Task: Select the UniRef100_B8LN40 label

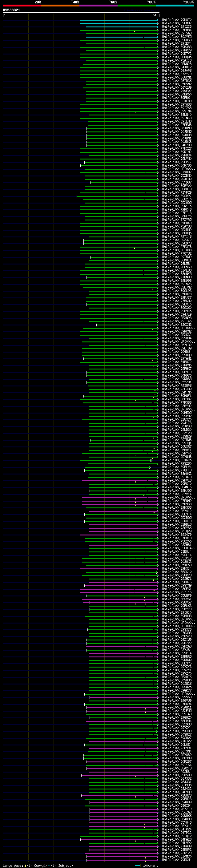Action: point(177,115)
